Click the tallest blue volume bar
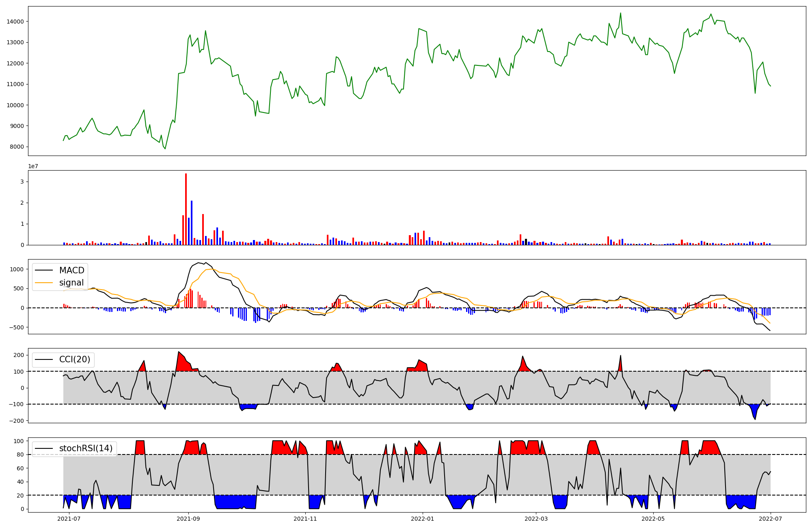 192,223
